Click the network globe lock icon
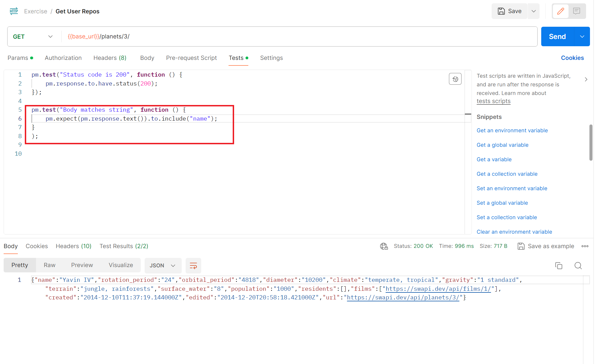 384,246
